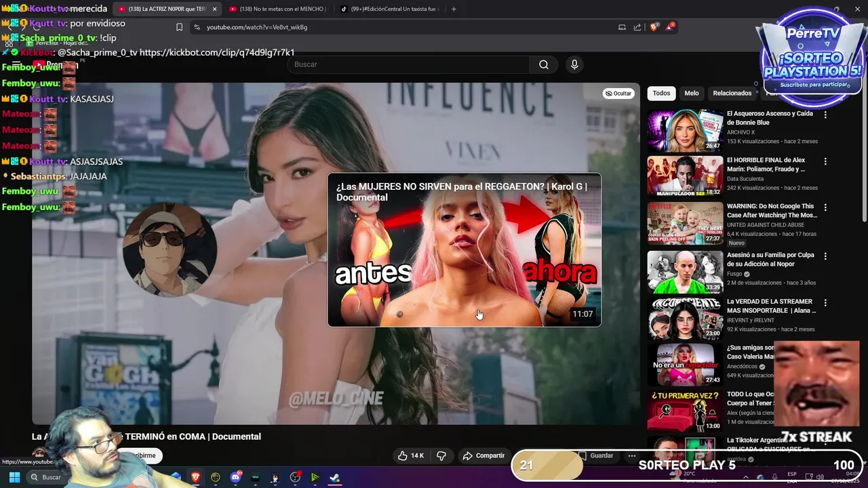
Task: Open options for 'La VERDAD DE LA STREAMER' video
Action: 825,302
